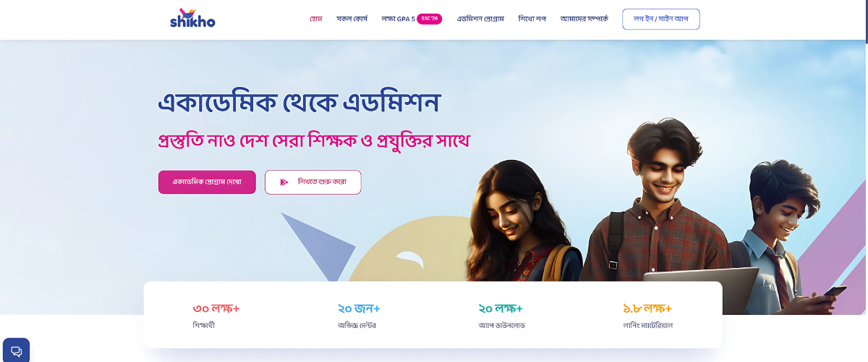Screen dimensions: 868x362
Task: Open the হোম menu item
Action: [315, 19]
